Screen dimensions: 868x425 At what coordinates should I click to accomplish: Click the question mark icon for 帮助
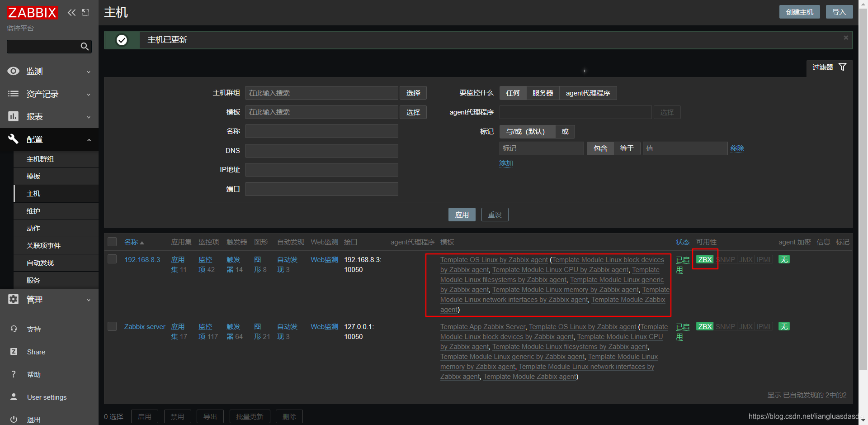coord(14,374)
